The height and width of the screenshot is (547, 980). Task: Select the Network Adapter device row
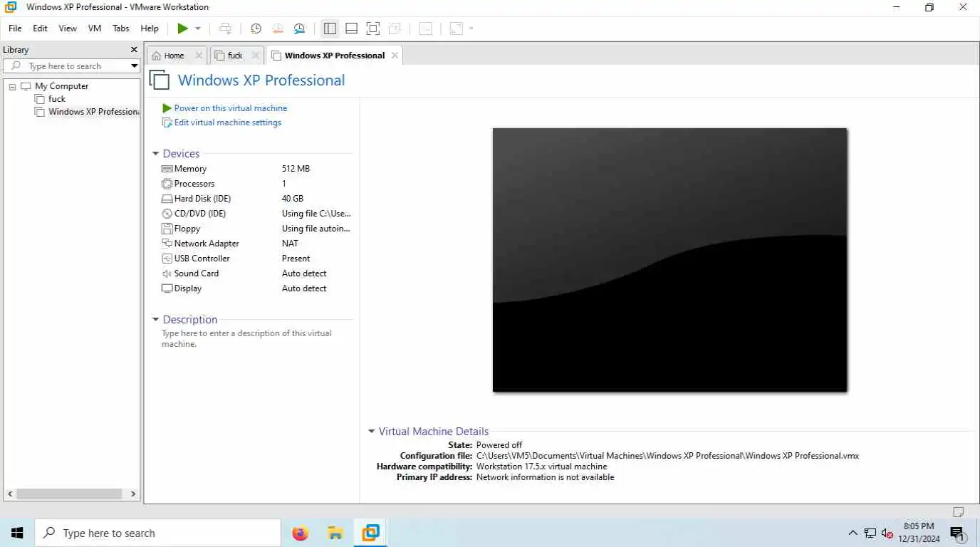[x=256, y=244]
